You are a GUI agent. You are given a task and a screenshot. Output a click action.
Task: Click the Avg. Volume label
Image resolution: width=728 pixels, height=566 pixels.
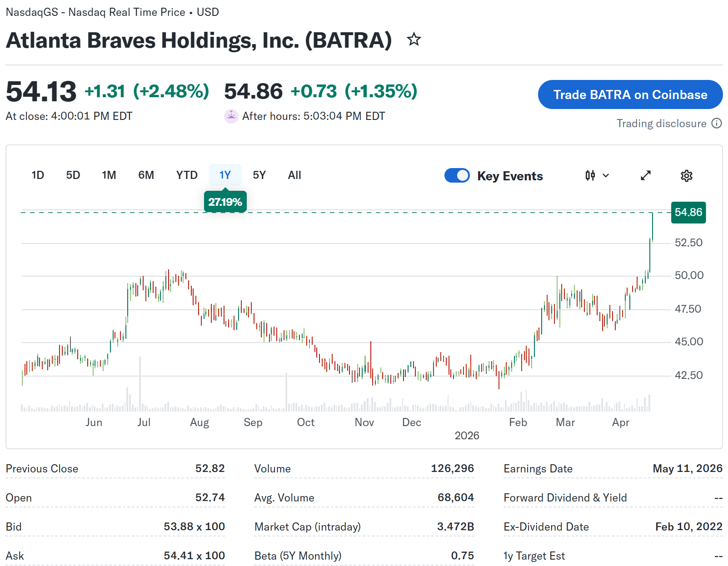click(x=284, y=498)
